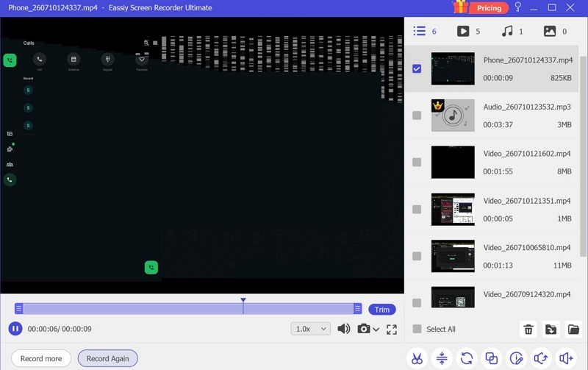
Task: Check Video_260710121602.mp4 checkbox
Action: click(417, 162)
